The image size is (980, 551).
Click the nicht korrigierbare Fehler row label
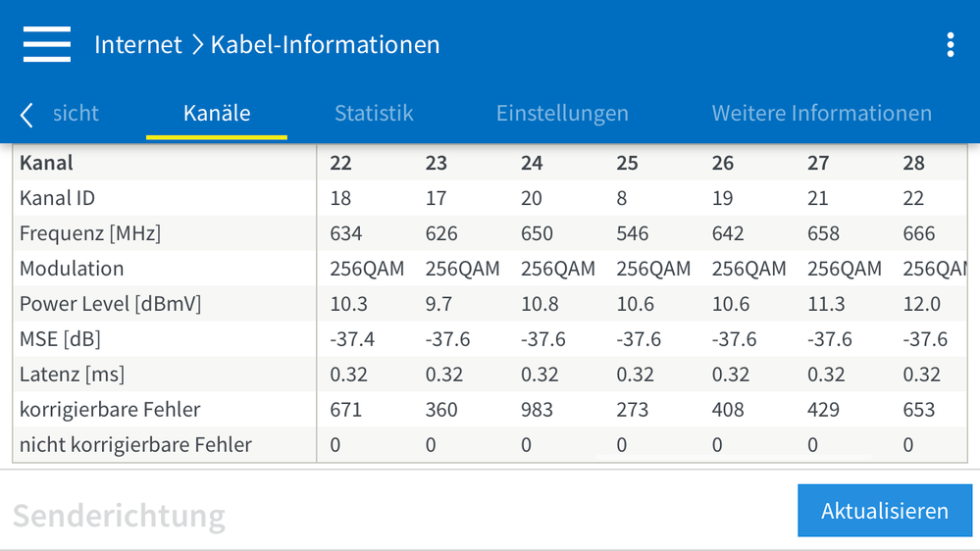pos(135,445)
